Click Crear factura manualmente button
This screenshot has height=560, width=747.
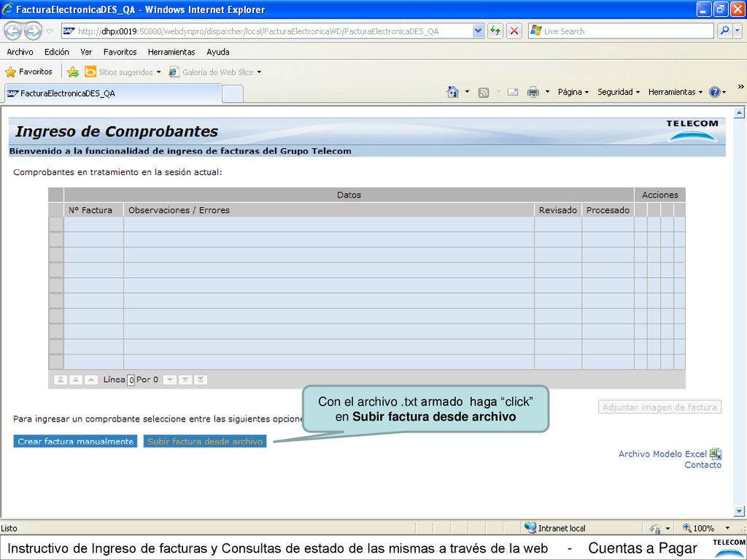[x=75, y=441]
